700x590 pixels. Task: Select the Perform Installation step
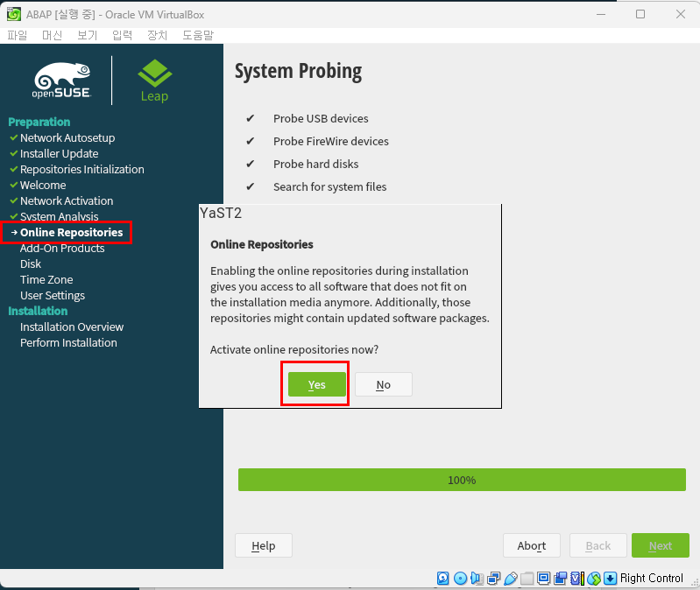pyautogui.click(x=68, y=343)
